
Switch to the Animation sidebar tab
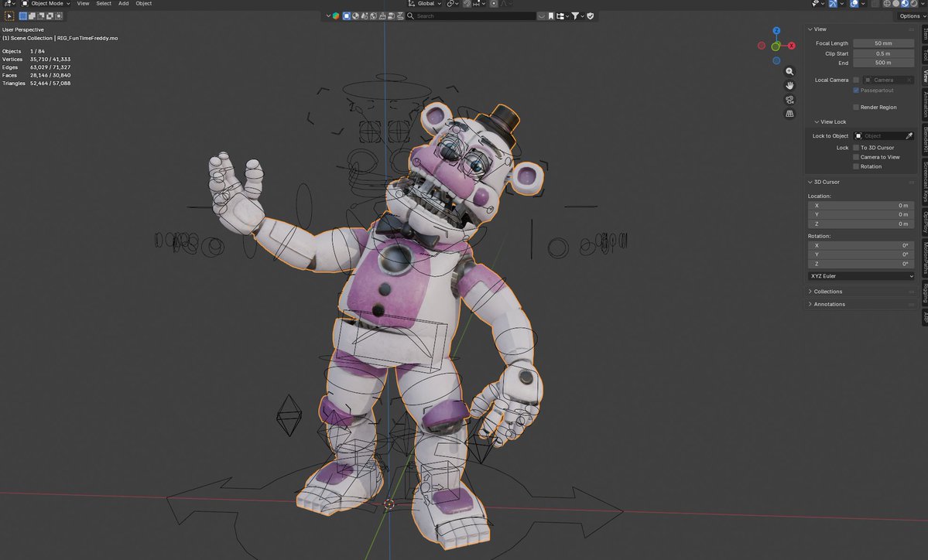(x=925, y=104)
